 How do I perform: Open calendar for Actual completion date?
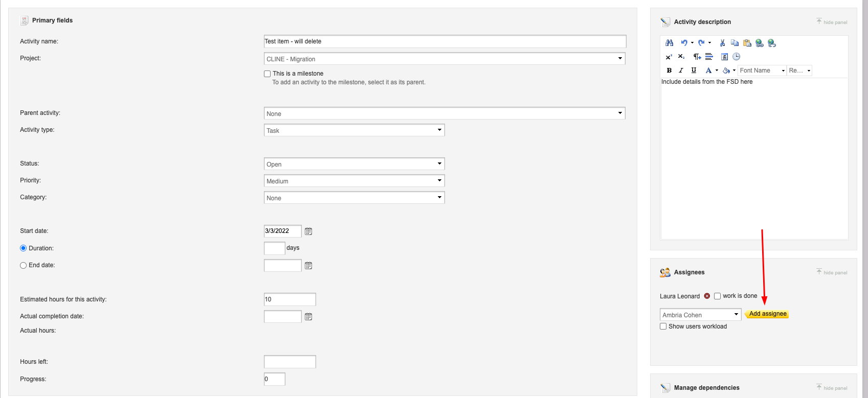coord(308,317)
